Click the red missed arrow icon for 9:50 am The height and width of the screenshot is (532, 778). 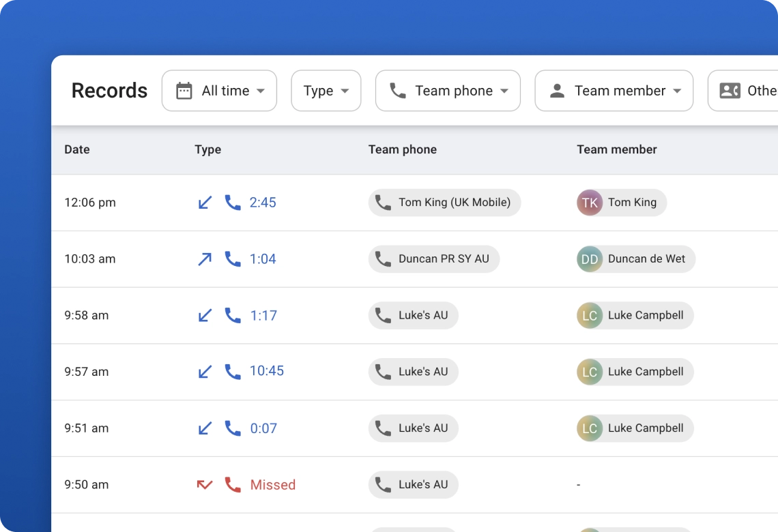tap(205, 484)
